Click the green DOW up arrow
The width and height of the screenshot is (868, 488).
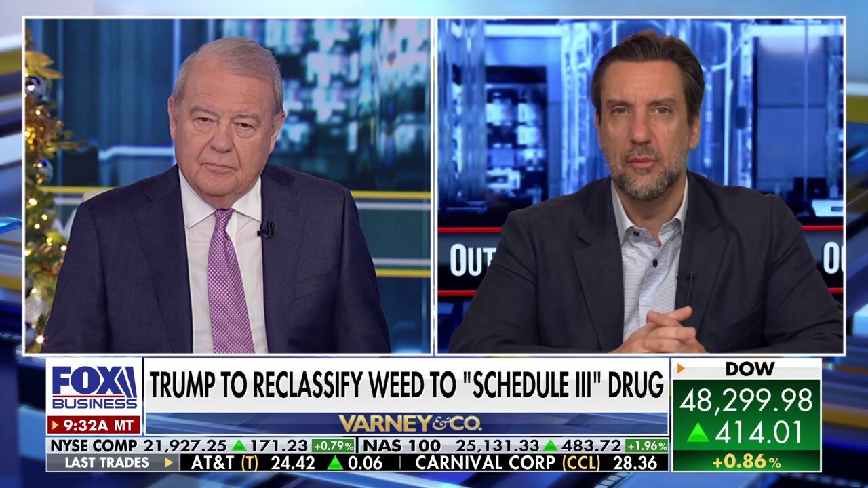[x=698, y=433]
